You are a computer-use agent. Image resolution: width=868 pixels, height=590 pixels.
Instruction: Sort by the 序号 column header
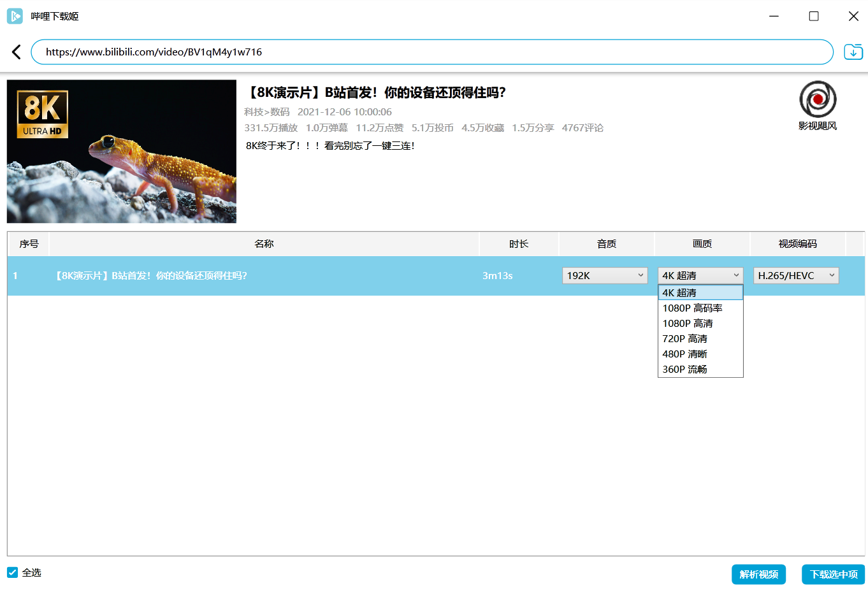[x=29, y=244]
